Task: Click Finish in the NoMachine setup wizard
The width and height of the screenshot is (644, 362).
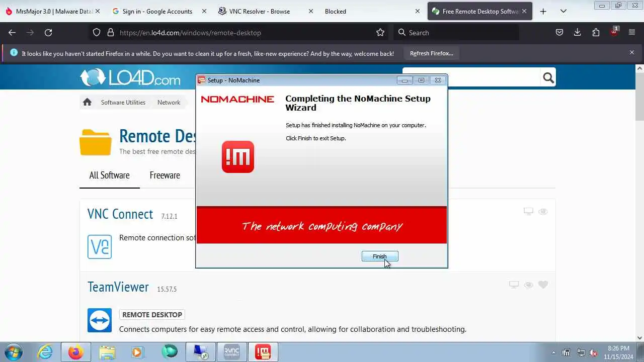Action: click(x=380, y=256)
